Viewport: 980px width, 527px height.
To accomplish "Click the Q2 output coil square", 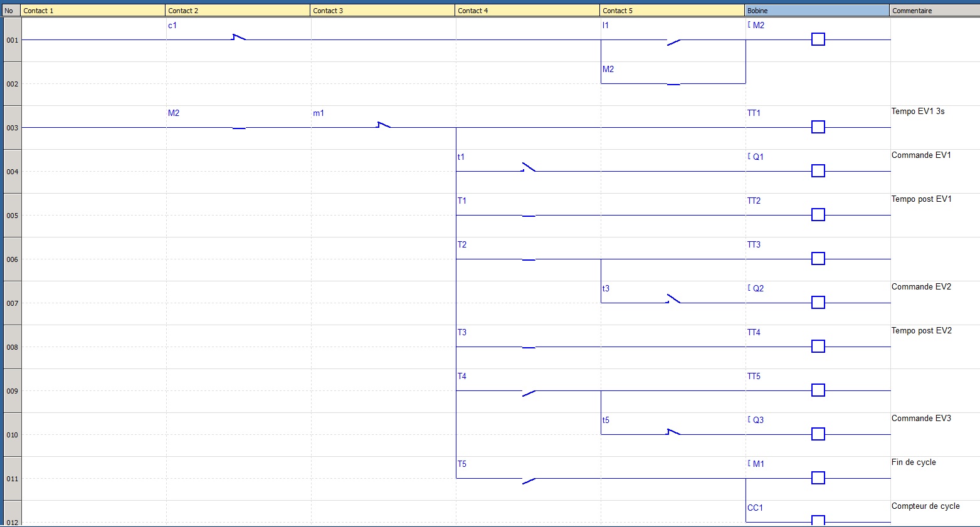I will pos(818,303).
